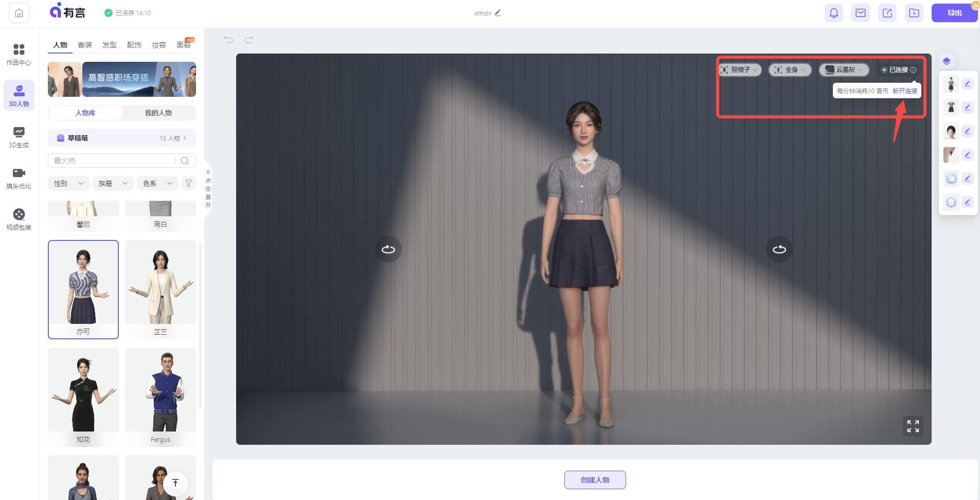
Task: Click the 有言 logo
Action: pos(67,11)
